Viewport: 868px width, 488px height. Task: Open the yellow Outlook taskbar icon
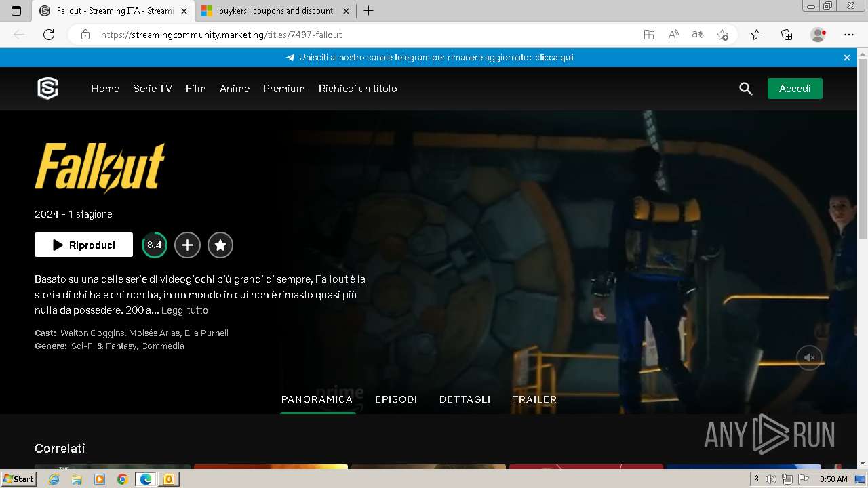168,479
